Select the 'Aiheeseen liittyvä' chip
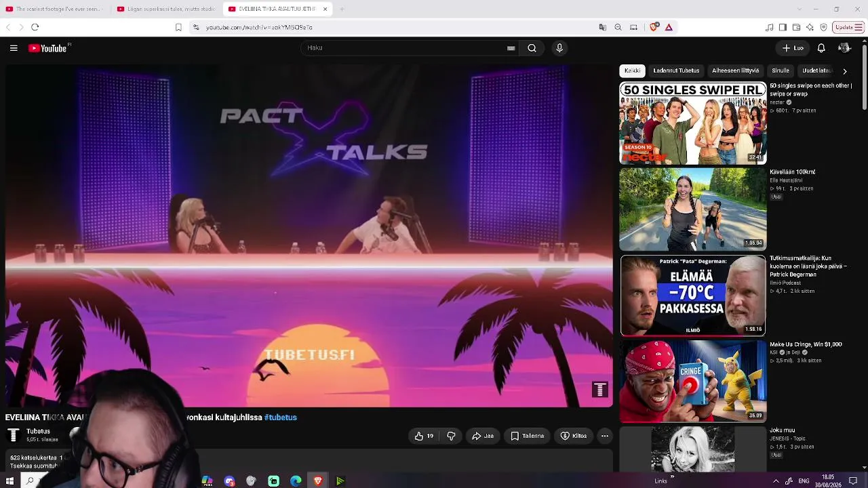Image resolution: width=868 pixels, height=488 pixels. tap(736, 70)
